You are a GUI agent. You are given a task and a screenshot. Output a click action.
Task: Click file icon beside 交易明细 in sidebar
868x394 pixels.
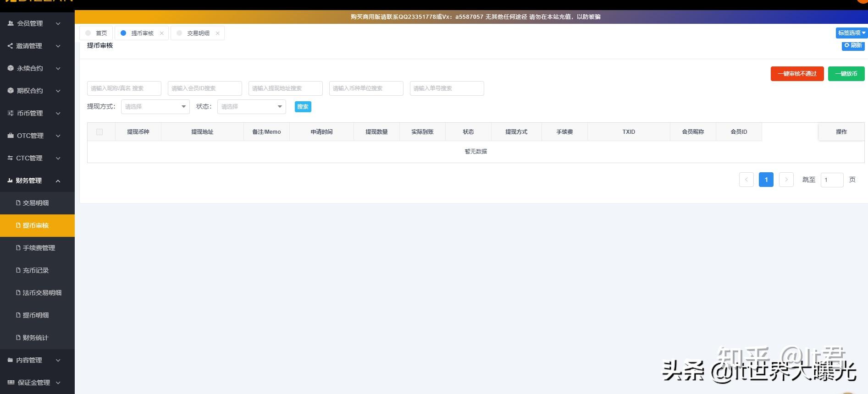pos(18,202)
